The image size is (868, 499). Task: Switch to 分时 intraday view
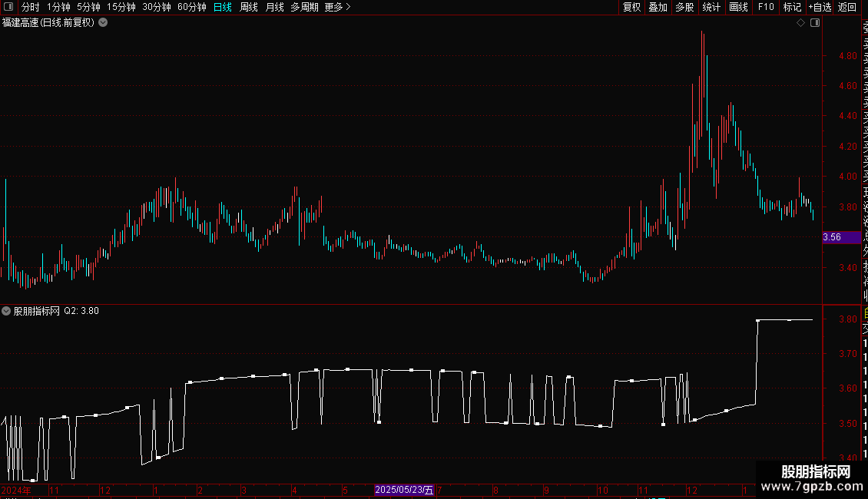pos(31,7)
